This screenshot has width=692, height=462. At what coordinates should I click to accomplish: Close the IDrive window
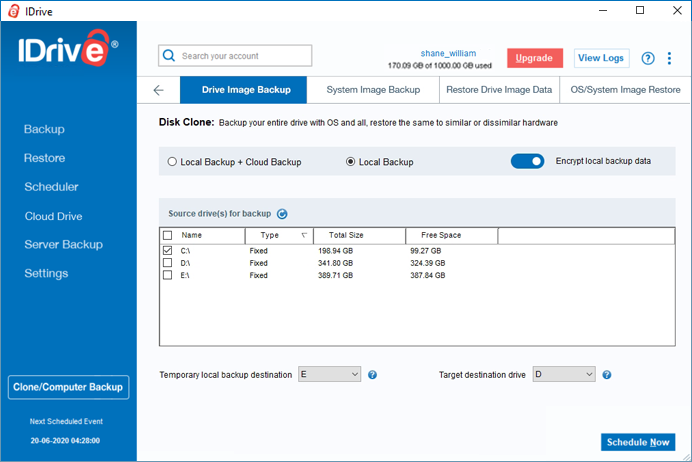point(677,10)
